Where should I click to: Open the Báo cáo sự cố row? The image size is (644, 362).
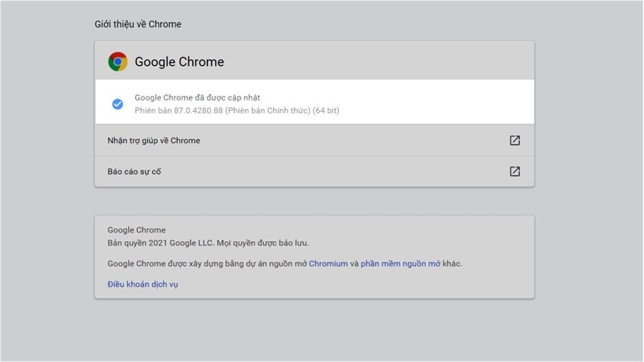coord(315,171)
